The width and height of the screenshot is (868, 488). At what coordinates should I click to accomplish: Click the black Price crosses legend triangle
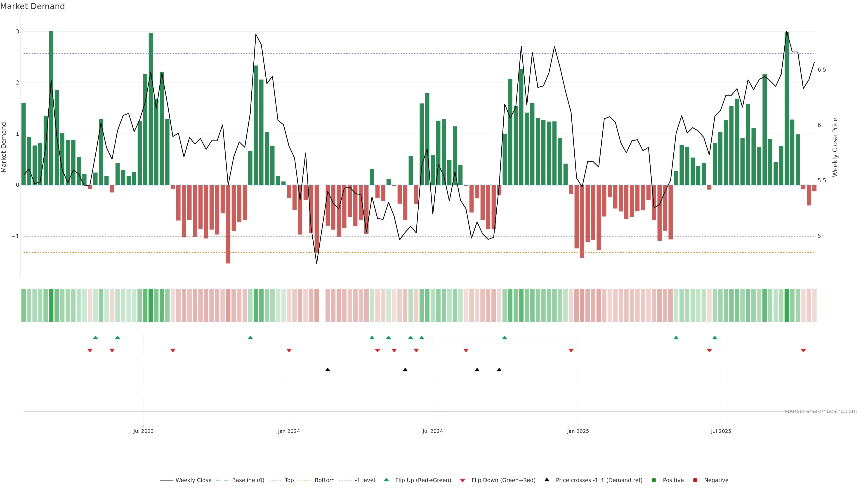[x=547, y=480]
